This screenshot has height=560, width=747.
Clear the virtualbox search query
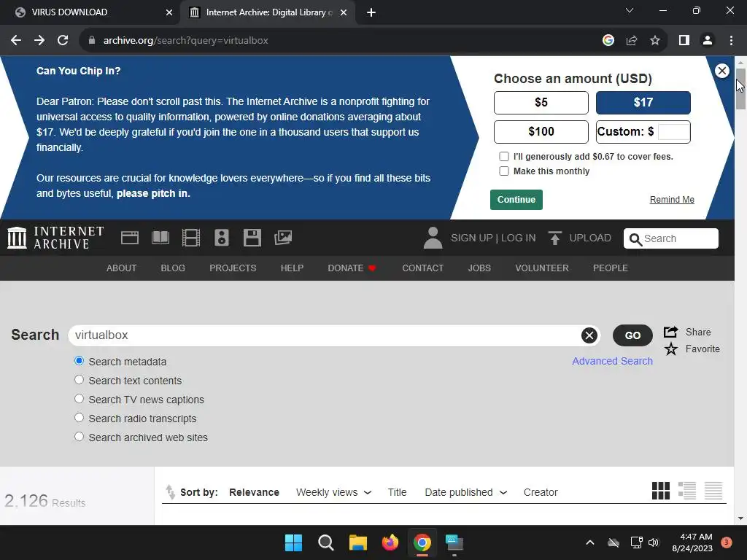(589, 335)
